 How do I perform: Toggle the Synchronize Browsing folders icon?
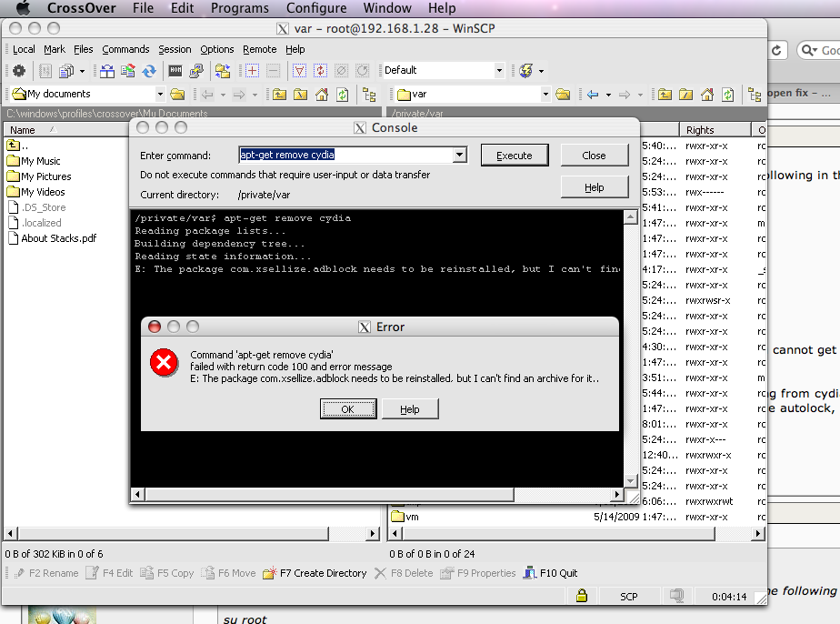[223, 70]
